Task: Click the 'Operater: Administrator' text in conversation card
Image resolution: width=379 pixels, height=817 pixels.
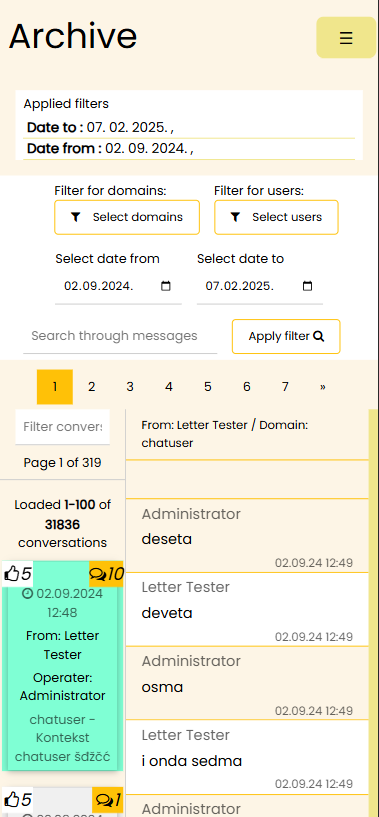Action: coord(63,687)
